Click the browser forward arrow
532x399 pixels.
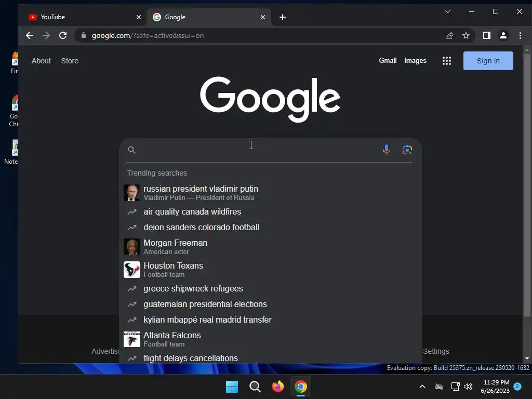46,35
